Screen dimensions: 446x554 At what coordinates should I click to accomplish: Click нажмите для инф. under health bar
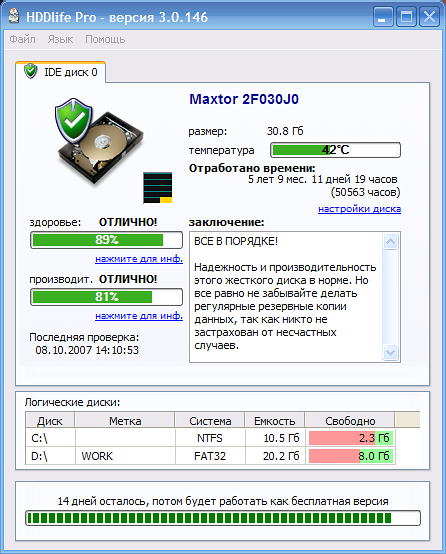[139, 259]
